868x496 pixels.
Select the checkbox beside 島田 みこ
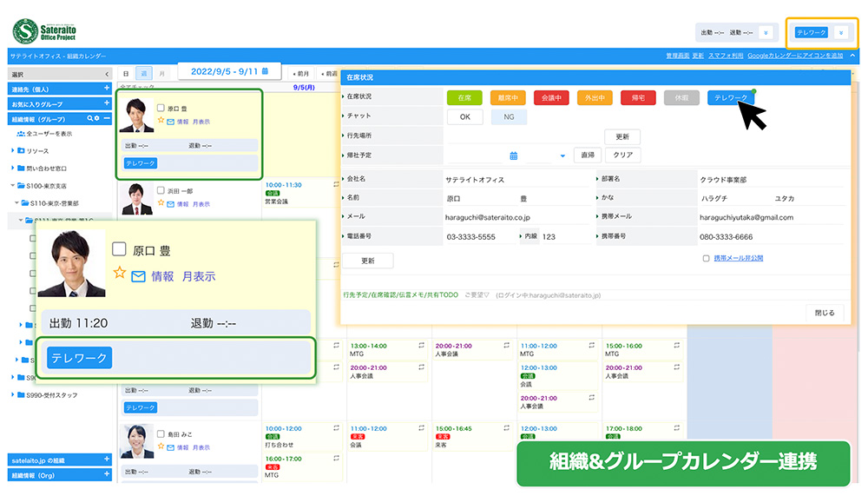tap(161, 433)
